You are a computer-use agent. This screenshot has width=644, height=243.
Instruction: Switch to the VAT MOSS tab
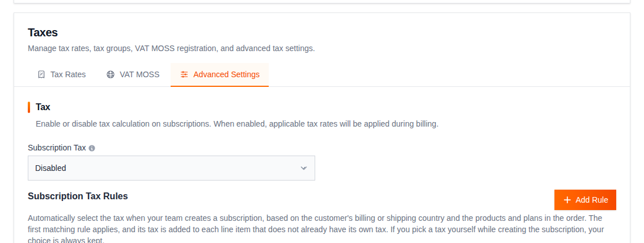click(x=133, y=74)
